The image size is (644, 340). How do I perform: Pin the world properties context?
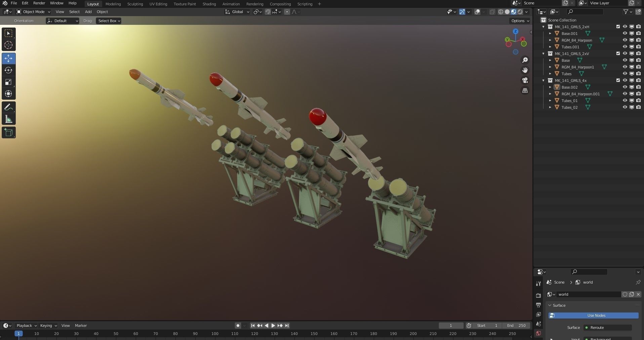[x=638, y=282]
